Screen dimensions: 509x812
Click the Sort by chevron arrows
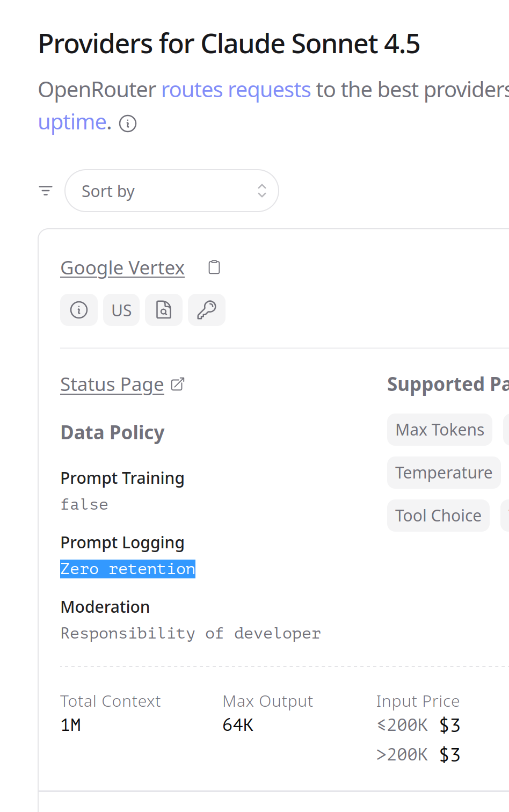[262, 191]
